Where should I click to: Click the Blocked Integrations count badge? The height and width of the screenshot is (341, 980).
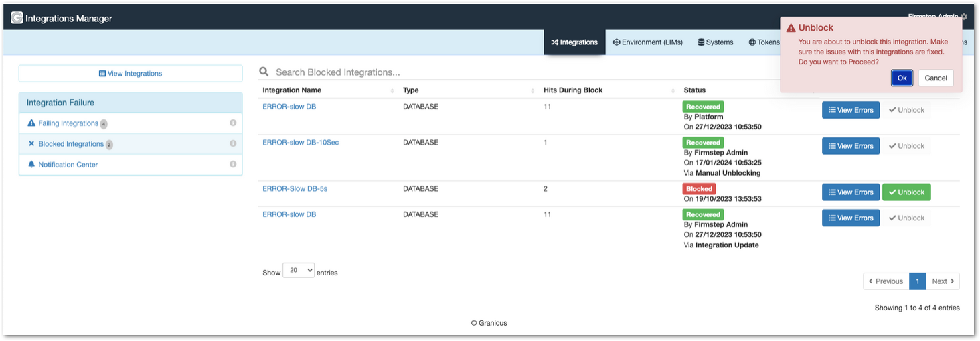(x=109, y=145)
